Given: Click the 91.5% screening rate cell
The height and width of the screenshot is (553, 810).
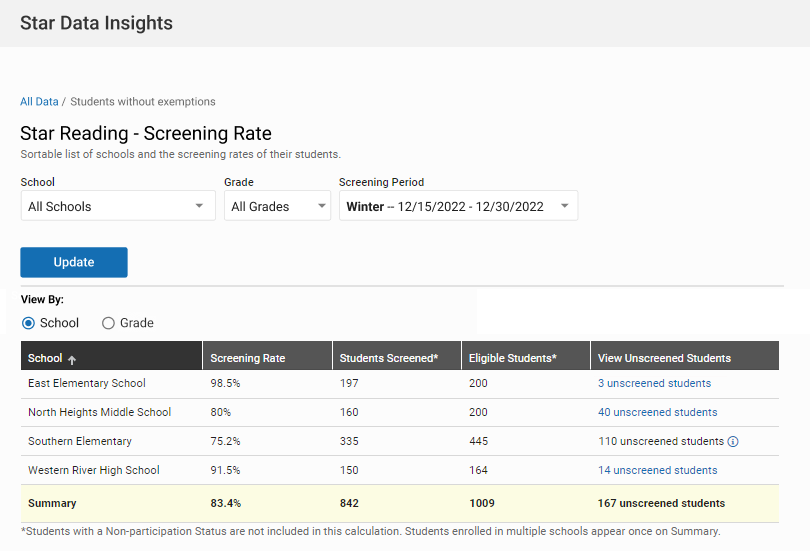Looking at the screenshot, I should pos(225,470).
